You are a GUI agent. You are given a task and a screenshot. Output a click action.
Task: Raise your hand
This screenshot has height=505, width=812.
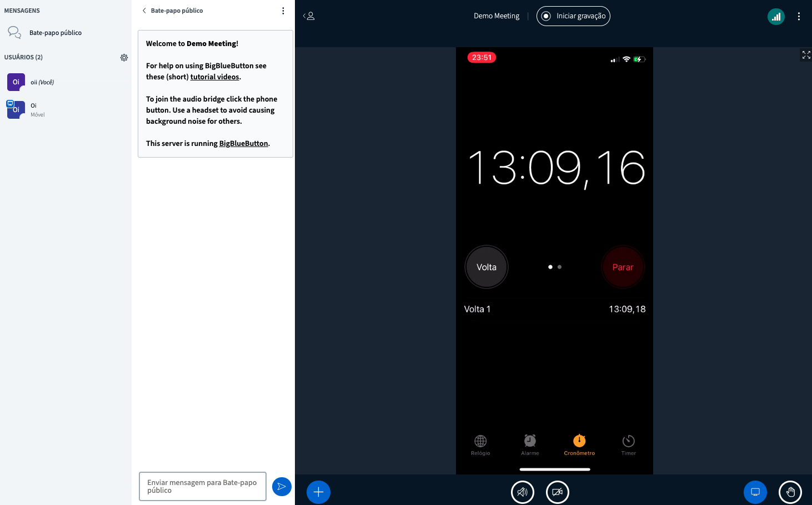pyautogui.click(x=790, y=492)
